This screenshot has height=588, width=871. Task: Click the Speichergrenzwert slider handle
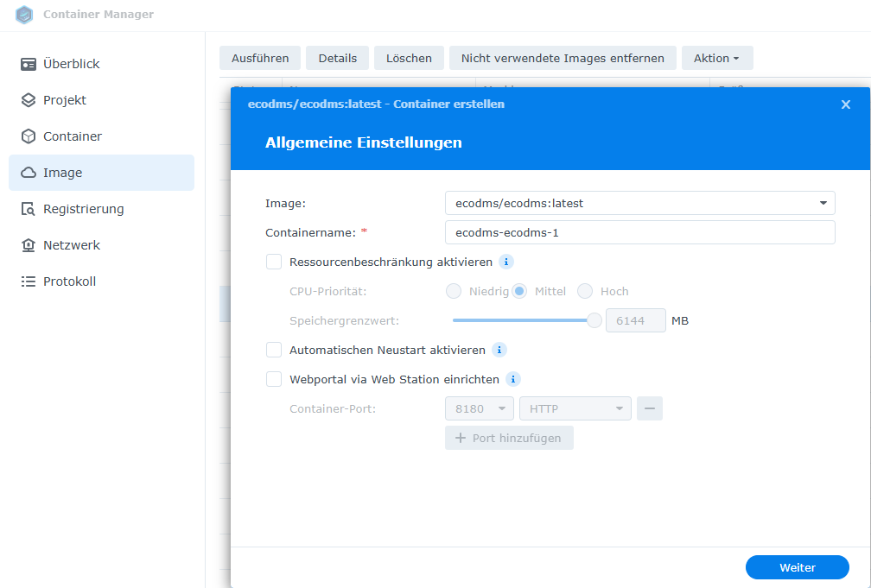594,320
